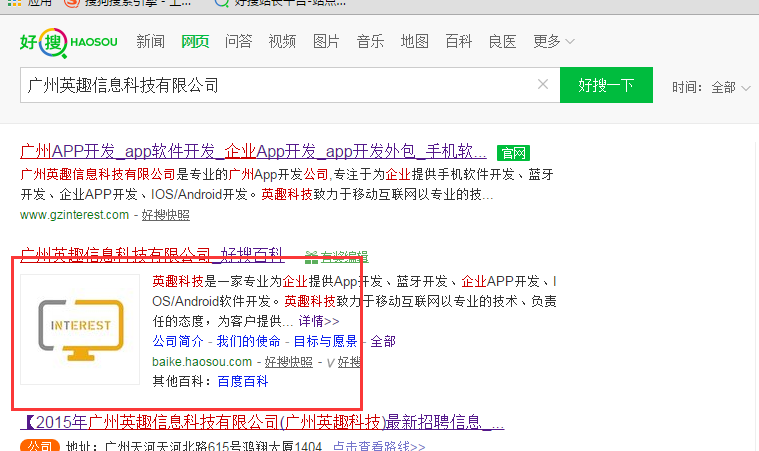The width and height of the screenshot is (759, 451).
Task: Open the 百度百科 link
Action: coord(243,382)
